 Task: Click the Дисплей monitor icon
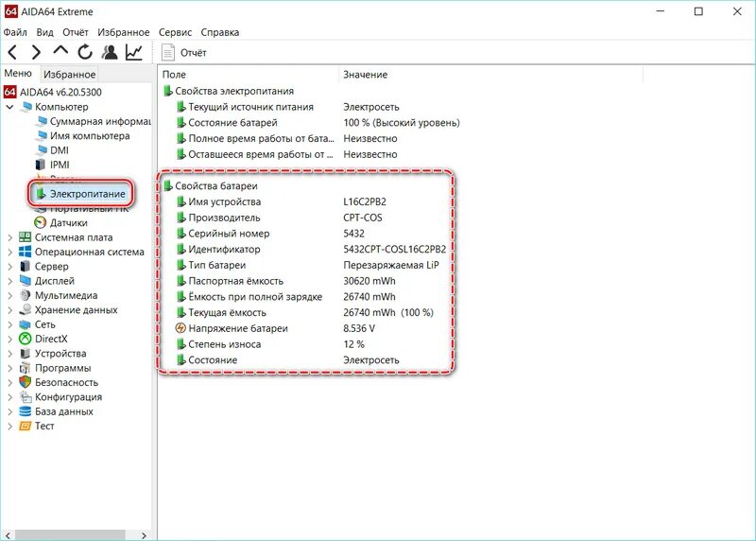[26, 280]
